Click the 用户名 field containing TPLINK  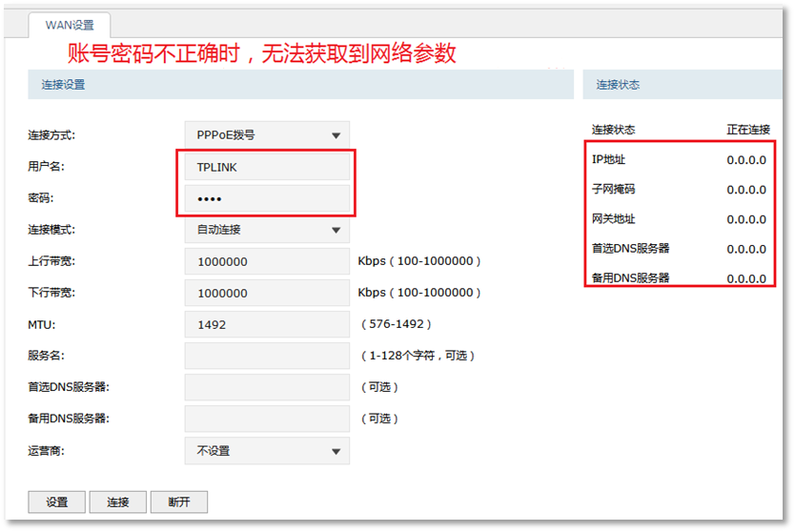click(267, 167)
